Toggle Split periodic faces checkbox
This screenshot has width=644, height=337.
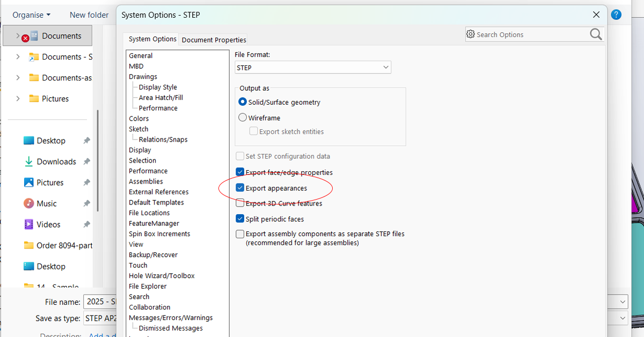240,219
